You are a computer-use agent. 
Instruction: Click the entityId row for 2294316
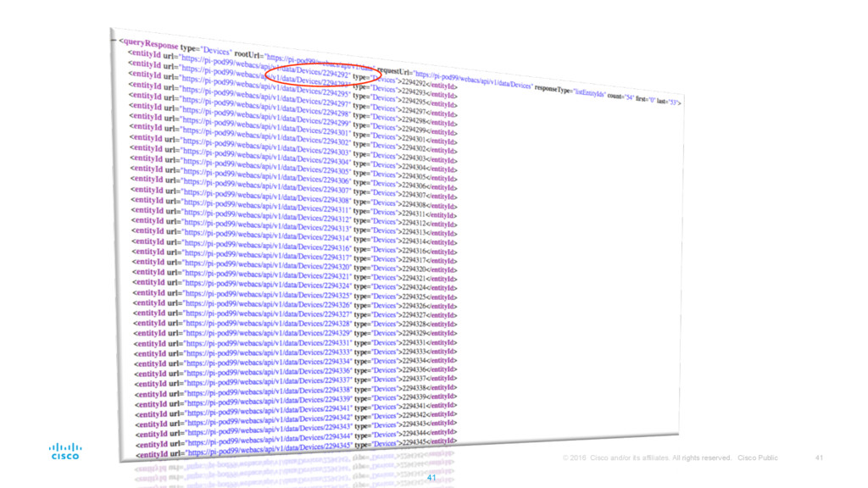coord(295,248)
